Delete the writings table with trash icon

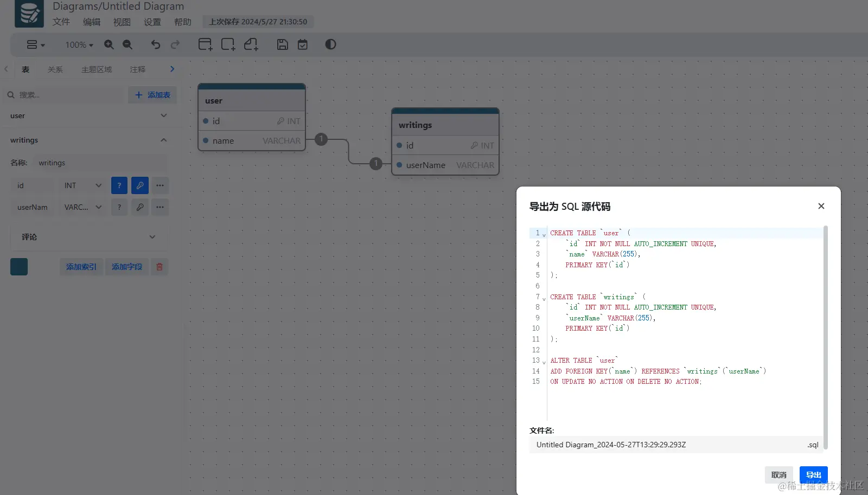[159, 267]
